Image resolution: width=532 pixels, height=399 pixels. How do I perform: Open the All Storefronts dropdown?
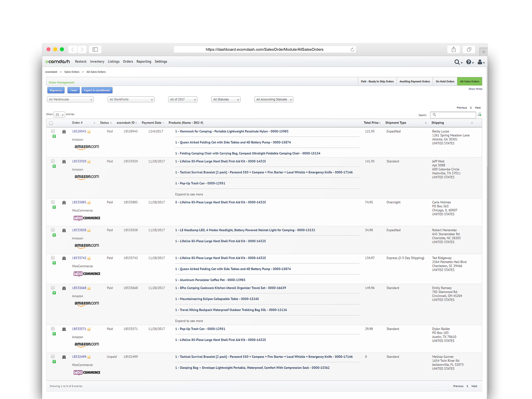click(131, 99)
